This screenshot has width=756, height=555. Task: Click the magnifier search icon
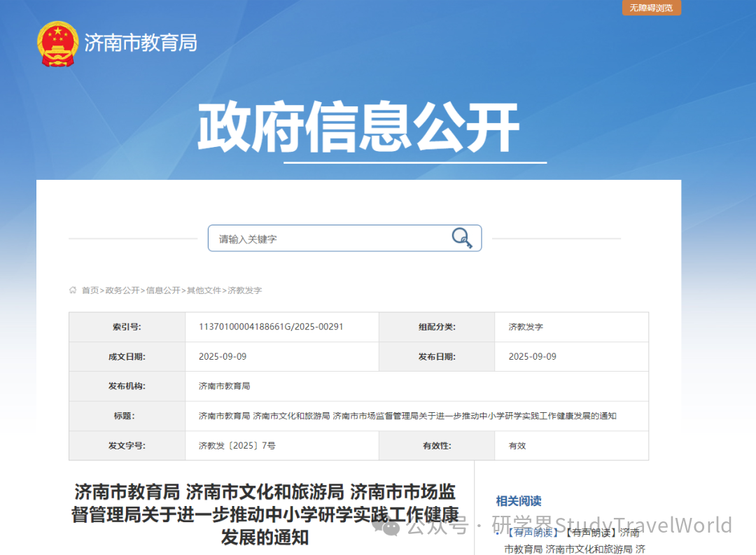pyautogui.click(x=461, y=238)
